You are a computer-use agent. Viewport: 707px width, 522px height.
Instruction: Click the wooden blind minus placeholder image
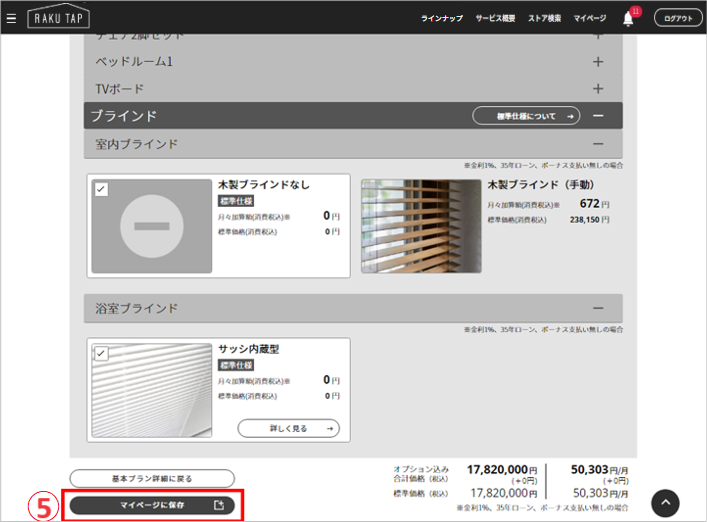(152, 226)
